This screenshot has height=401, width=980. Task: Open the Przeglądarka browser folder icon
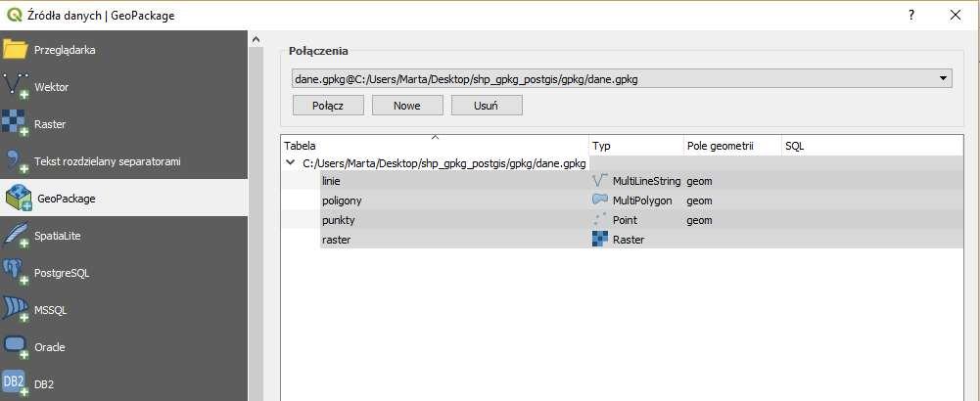[x=15, y=49]
